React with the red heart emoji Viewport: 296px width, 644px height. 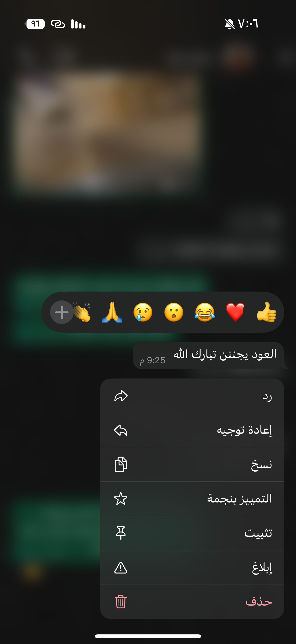(235, 312)
